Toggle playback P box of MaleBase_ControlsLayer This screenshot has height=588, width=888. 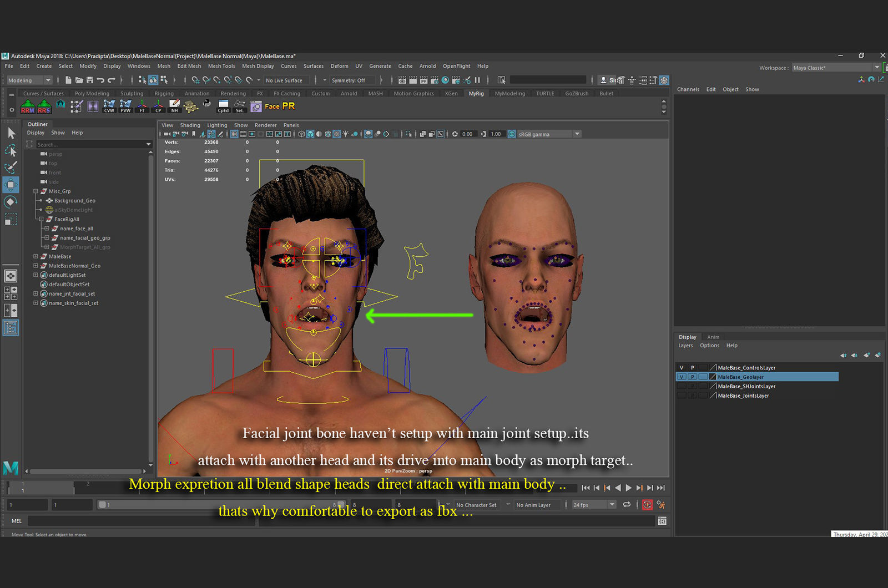pos(692,368)
